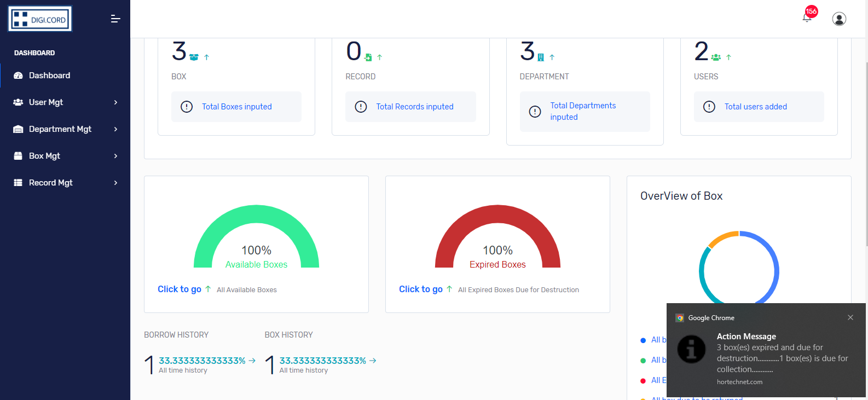Click the blue box icon next to 3
Image resolution: width=868 pixels, height=400 pixels.
pyautogui.click(x=194, y=57)
